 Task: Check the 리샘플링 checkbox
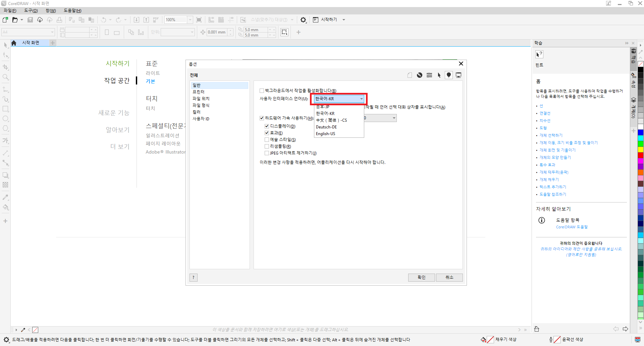267,146
